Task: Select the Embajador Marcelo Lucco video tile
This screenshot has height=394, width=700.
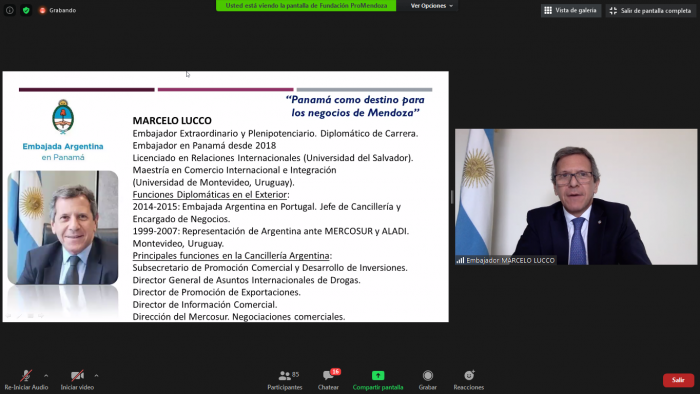Action: [576, 197]
